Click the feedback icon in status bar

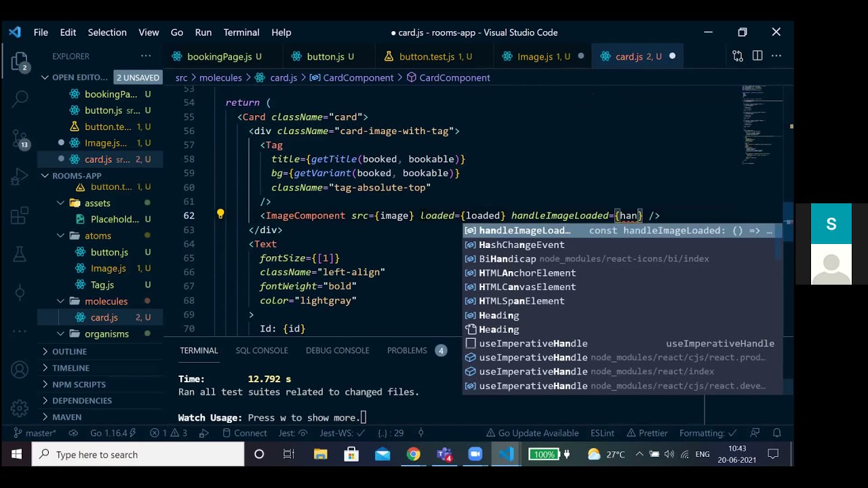point(755,433)
